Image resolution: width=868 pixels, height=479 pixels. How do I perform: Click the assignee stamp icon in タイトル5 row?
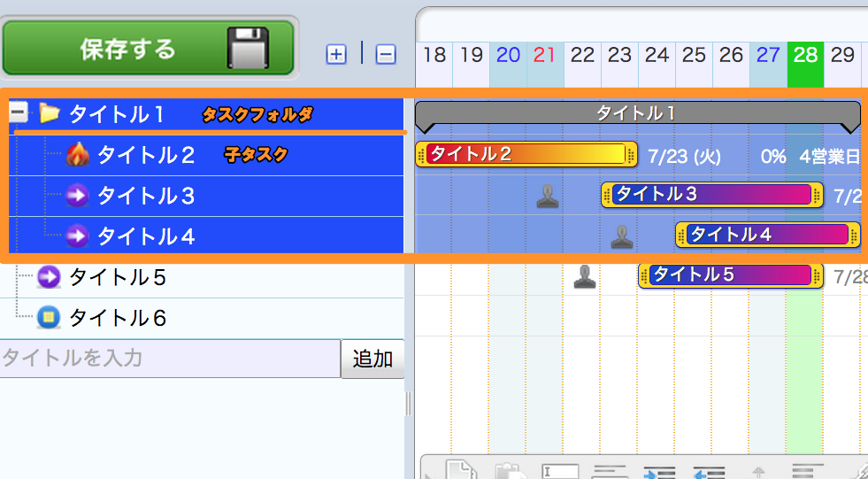point(585,277)
